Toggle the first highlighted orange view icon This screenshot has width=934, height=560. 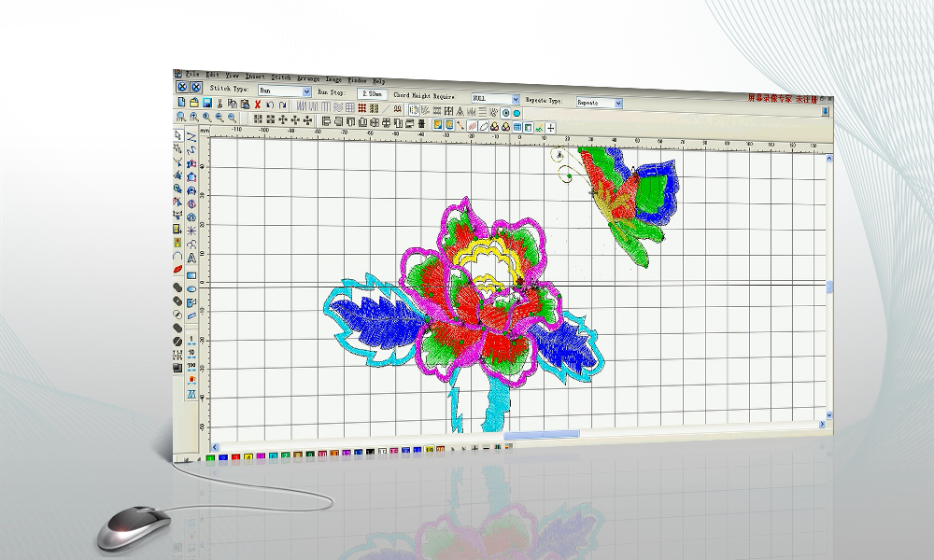pos(438,124)
